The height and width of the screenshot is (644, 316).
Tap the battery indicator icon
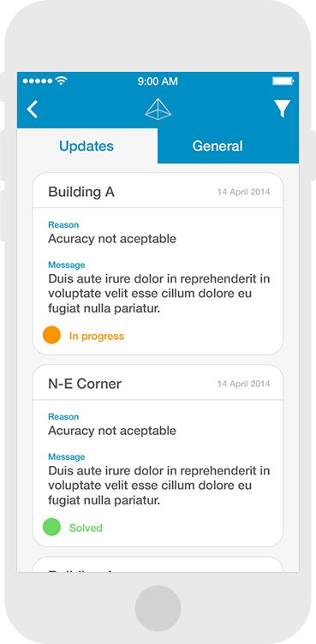click(x=283, y=80)
